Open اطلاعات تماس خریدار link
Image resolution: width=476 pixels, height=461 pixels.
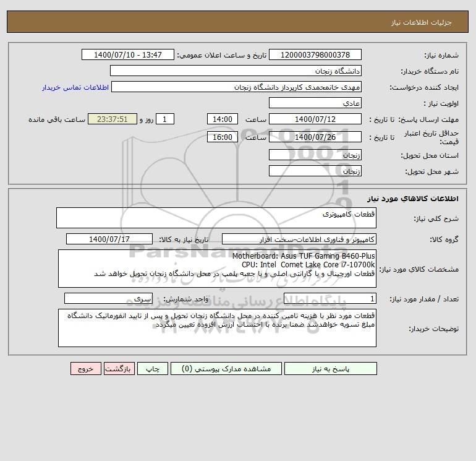coord(75,87)
